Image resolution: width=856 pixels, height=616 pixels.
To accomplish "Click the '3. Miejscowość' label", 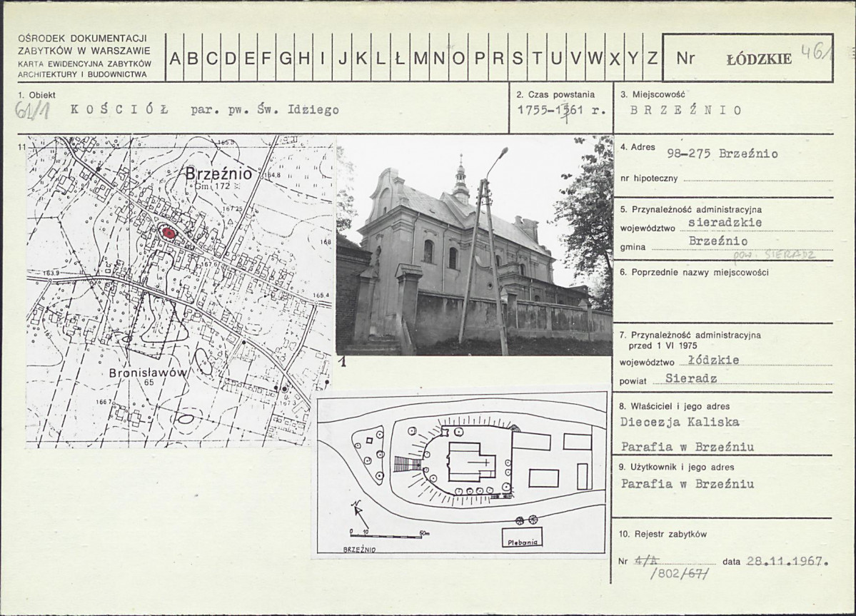I will click(x=653, y=94).
